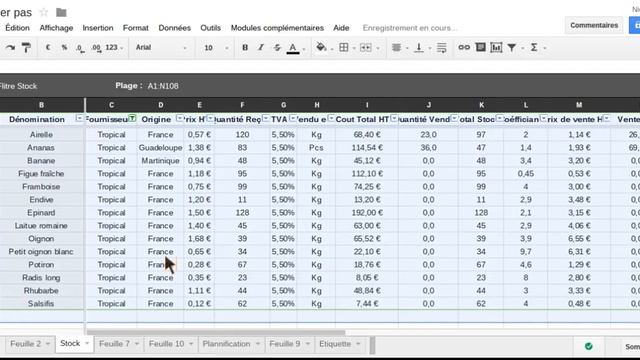Increase decimal places icon
Screen dimensions: 640x360
(x=96, y=48)
